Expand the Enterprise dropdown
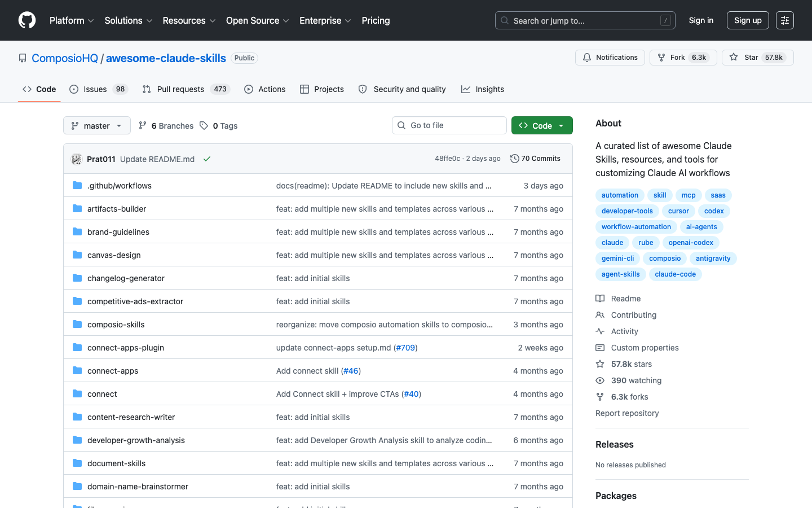812x508 pixels. 325,20
